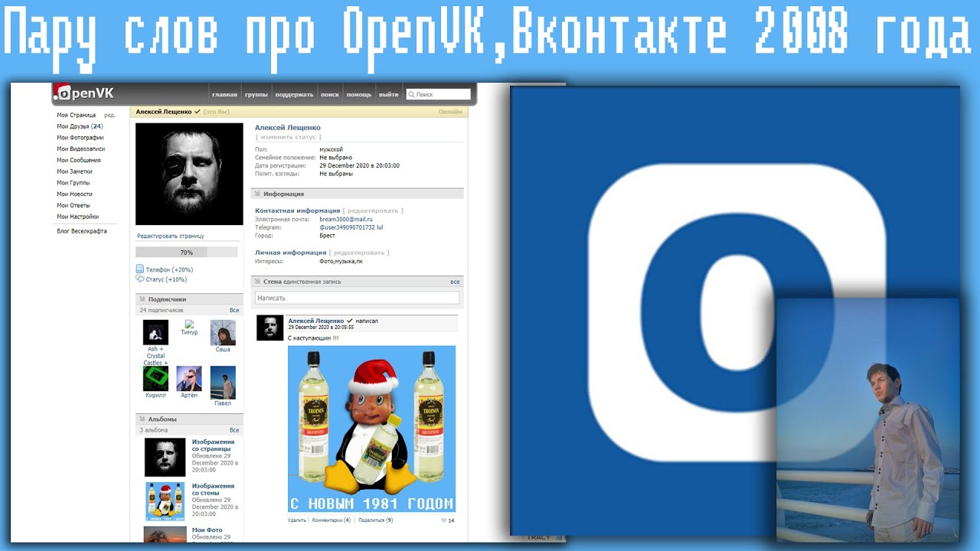Click the magnifier icon in search box
This screenshot has height=551, width=980.
coord(412,95)
